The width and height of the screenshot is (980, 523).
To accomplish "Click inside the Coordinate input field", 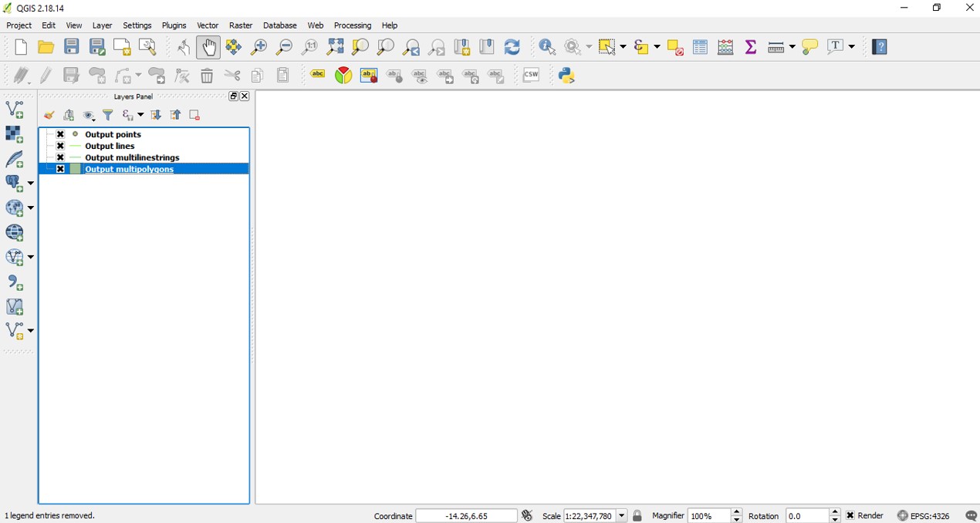I will point(466,515).
